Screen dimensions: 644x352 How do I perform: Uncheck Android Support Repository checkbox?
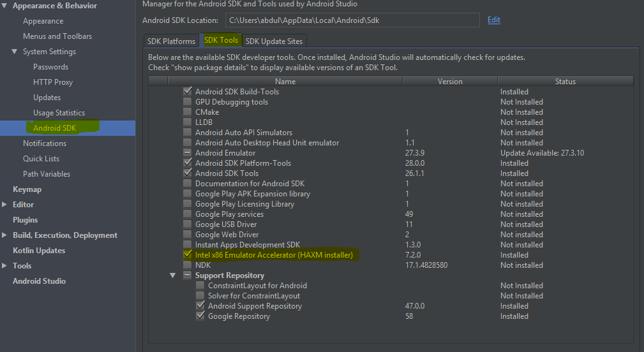tap(200, 305)
